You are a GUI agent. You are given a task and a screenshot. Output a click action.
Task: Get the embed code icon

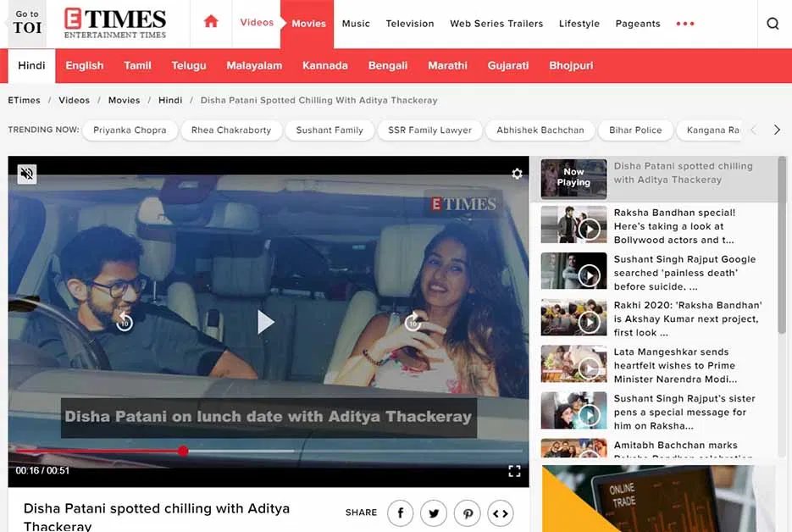501,513
